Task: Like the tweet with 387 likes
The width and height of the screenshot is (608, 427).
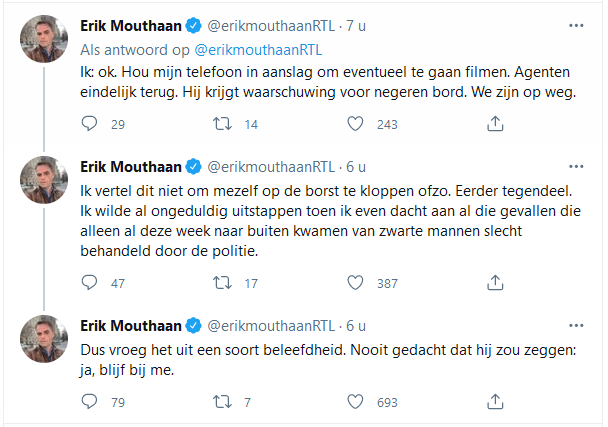Action: click(357, 283)
